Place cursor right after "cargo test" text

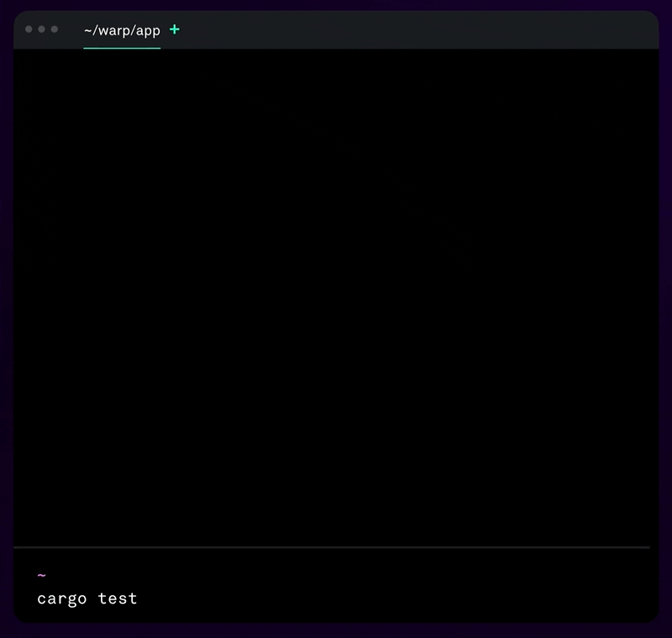(139, 599)
